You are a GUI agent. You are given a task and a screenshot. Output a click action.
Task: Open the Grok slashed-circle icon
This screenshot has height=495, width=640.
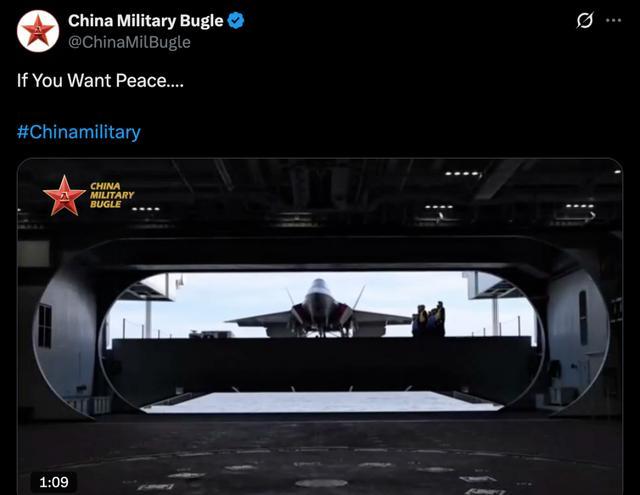pos(584,20)
